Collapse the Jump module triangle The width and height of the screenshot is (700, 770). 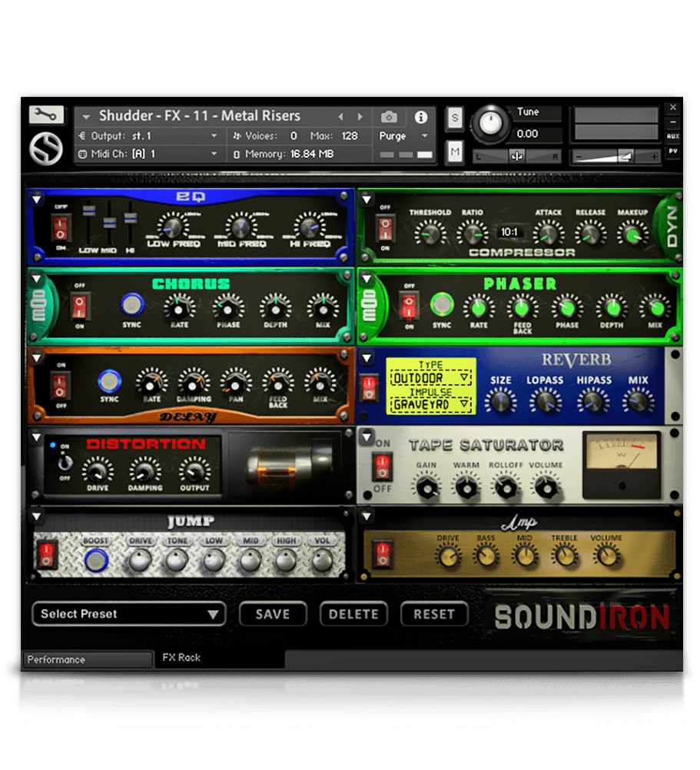click(36, 516)
